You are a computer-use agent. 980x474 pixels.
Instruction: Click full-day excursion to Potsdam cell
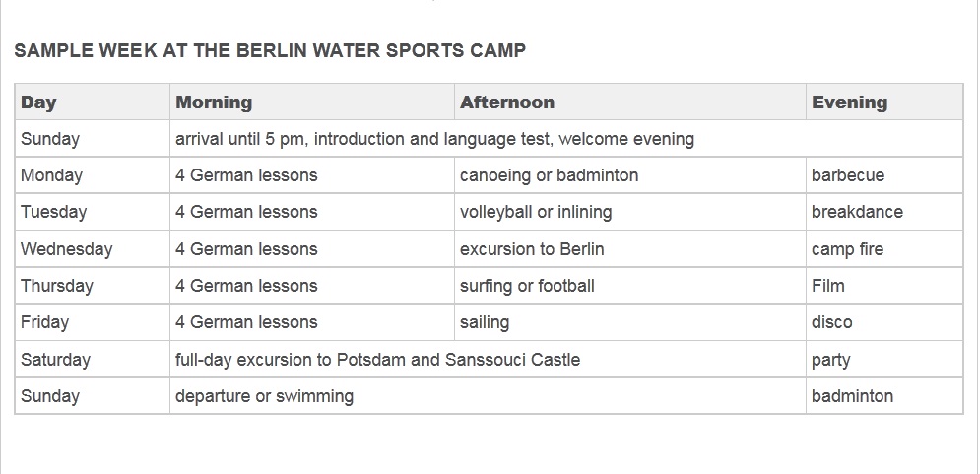pyautogui.click(x=489, y=359)
